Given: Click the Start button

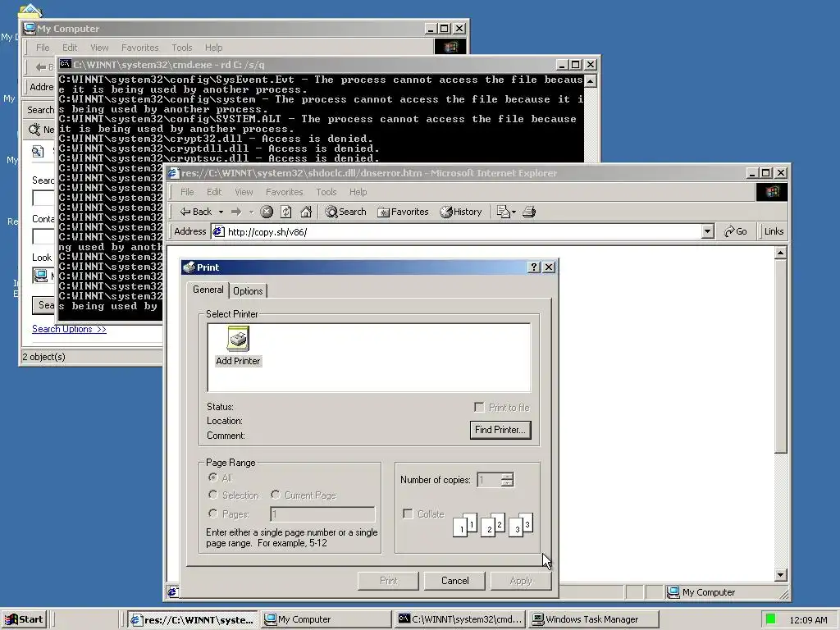Looking at the screenshot, I should coord(24,619).
